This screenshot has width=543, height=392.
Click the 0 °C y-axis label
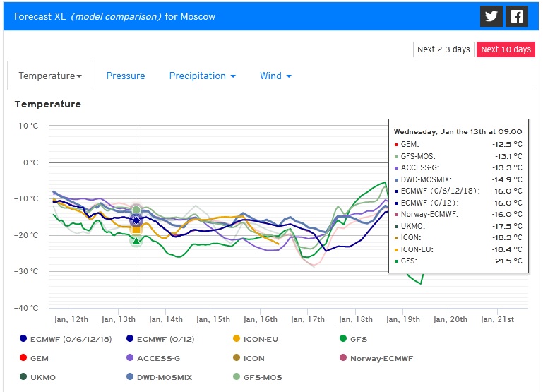pos(31,162)
